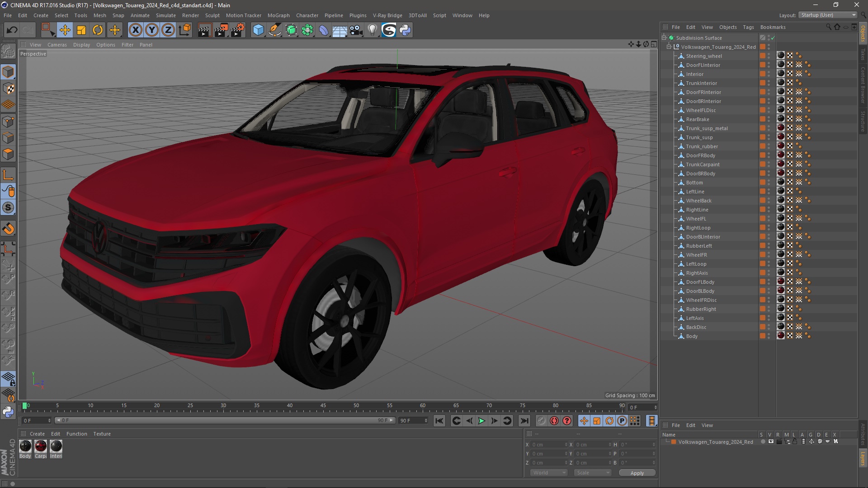868x488 pixels.
Task: Click X position field spinner arrows
Action: (566, 445)
